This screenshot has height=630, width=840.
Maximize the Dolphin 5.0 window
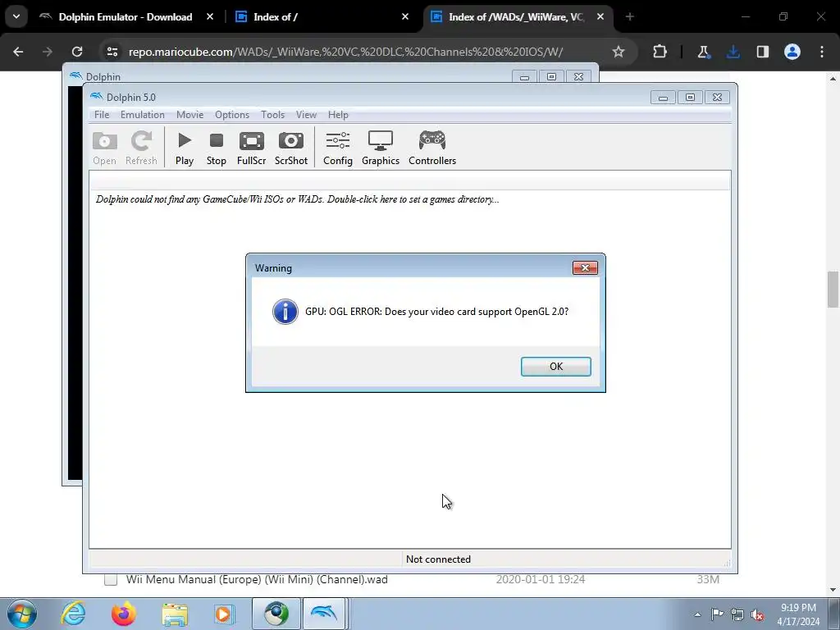click(690, 98)
